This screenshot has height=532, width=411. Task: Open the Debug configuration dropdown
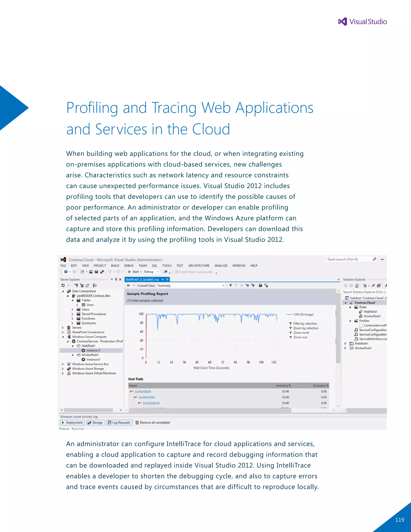(152, 272)
